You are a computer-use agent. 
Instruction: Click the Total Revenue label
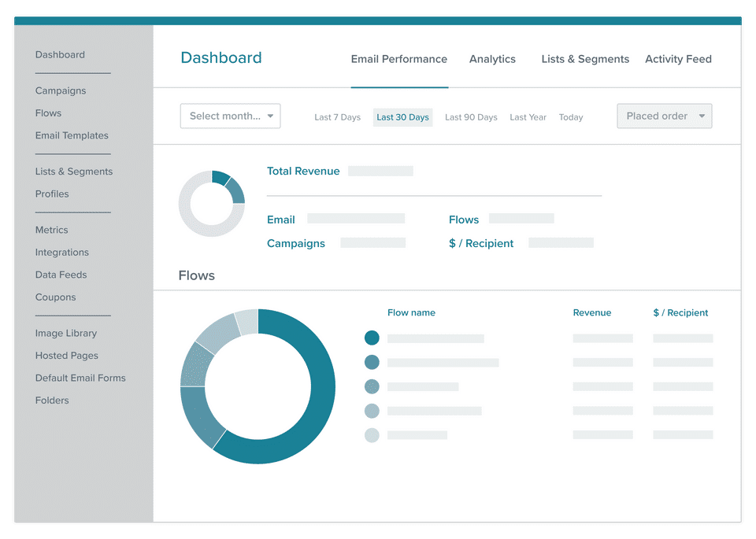click(303, 171)
